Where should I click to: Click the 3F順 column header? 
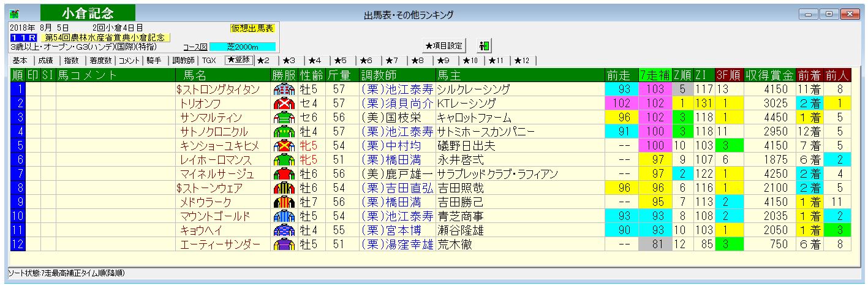728,75
